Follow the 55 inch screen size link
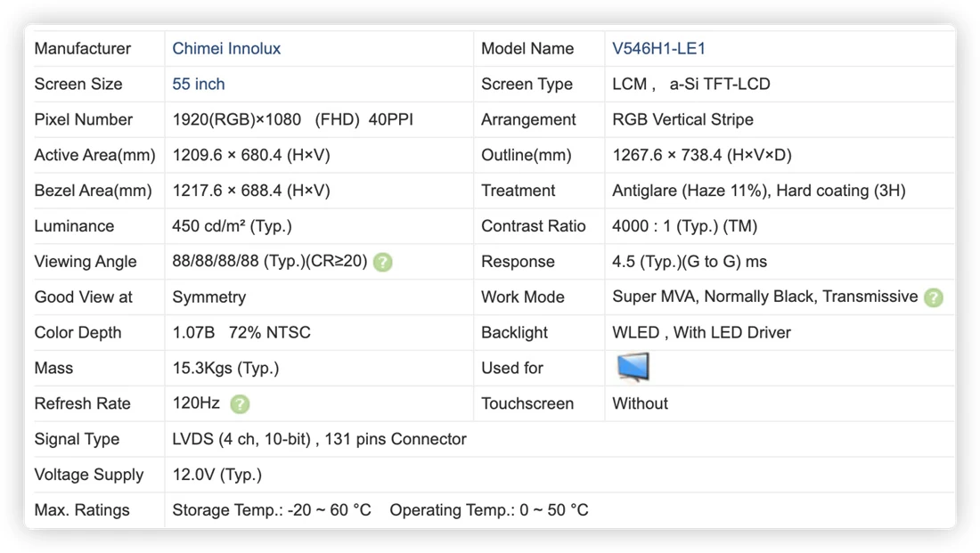This screenshot has width=980, height=553. tap(198, 85)
